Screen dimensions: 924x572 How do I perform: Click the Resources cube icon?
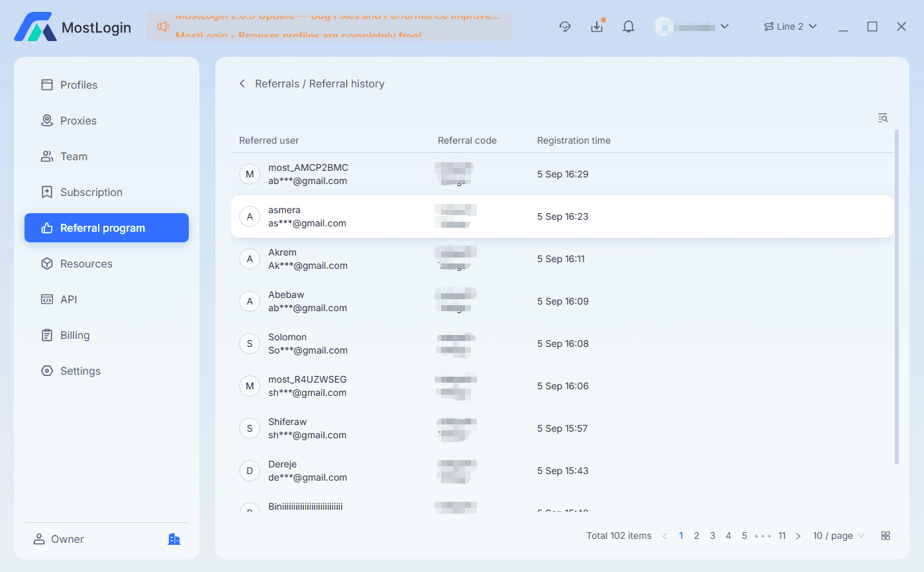[x=47, y=263]
